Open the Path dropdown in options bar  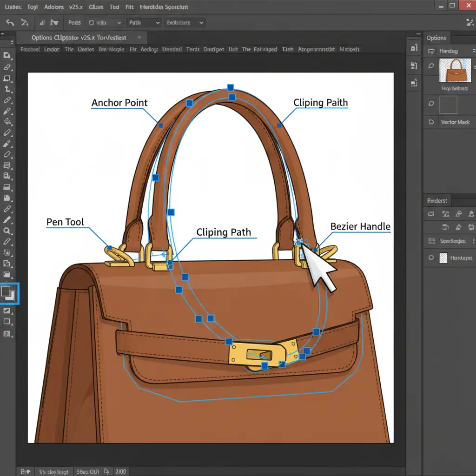coord(144,22)
